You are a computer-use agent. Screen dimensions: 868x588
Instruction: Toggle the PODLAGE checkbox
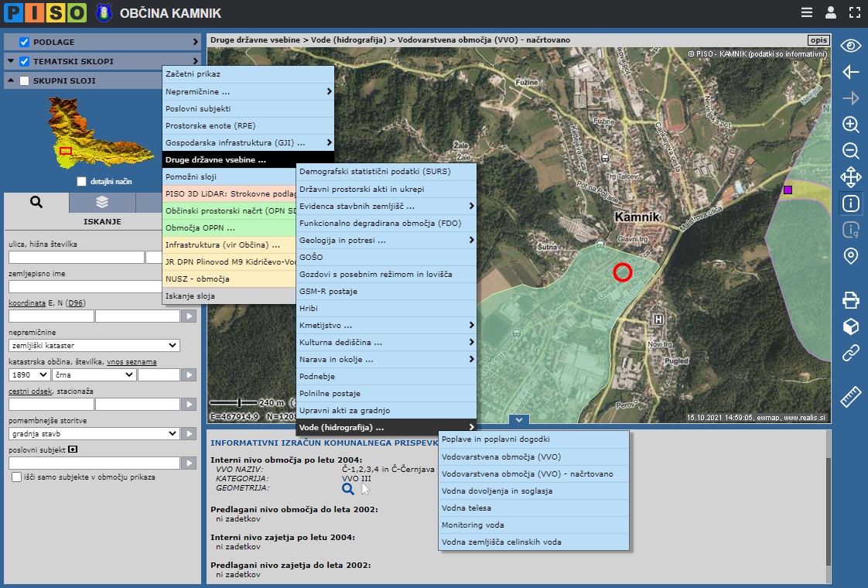(x=25, y=42)
